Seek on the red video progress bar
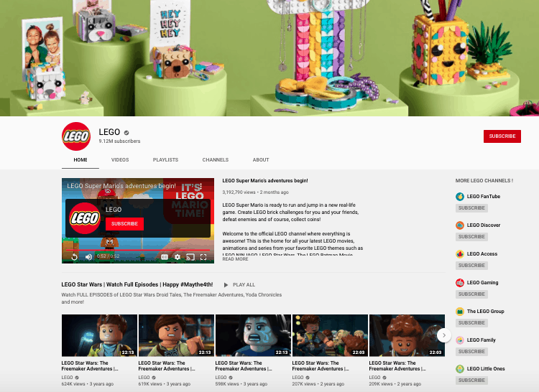Image resolution: width=539 pixels, height=392 pixels. pos(138,251)
